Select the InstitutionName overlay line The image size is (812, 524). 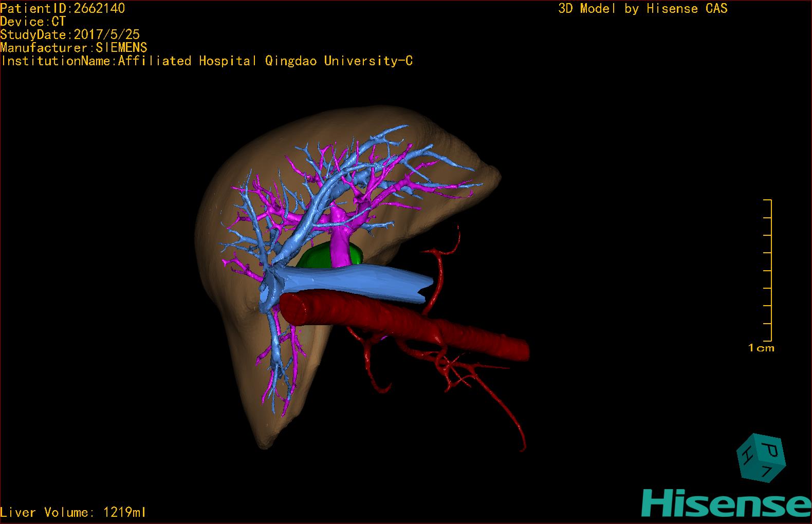click(207, 61)
